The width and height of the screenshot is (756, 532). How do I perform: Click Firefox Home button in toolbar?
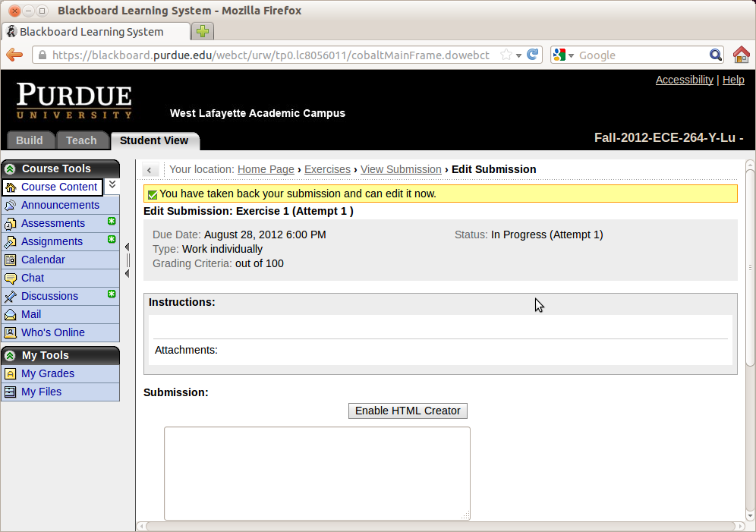click(741, 55)
